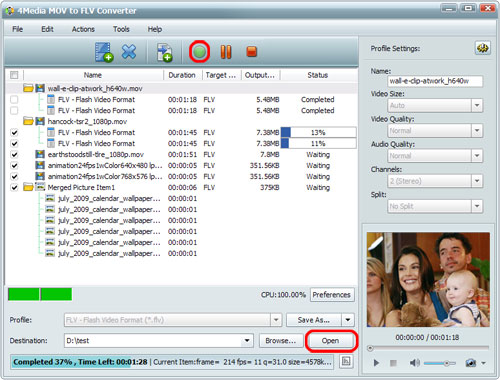The height and width of the screenshot is (380, 500).
Task: Click the first july_2009_calendar_wallpaper picture icon
Action: pyautogui.click(x=50, y=198)
